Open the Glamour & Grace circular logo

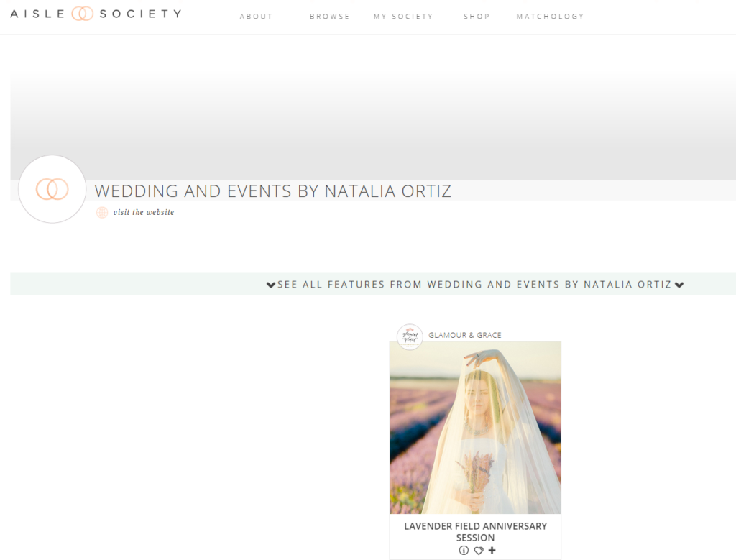(410, 336)
